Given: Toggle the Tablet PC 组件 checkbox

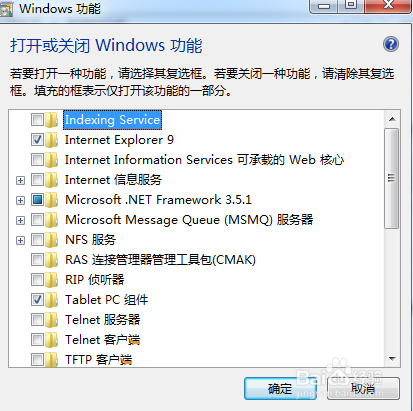Looking at the screenshot, I should (x=37, y=300).
